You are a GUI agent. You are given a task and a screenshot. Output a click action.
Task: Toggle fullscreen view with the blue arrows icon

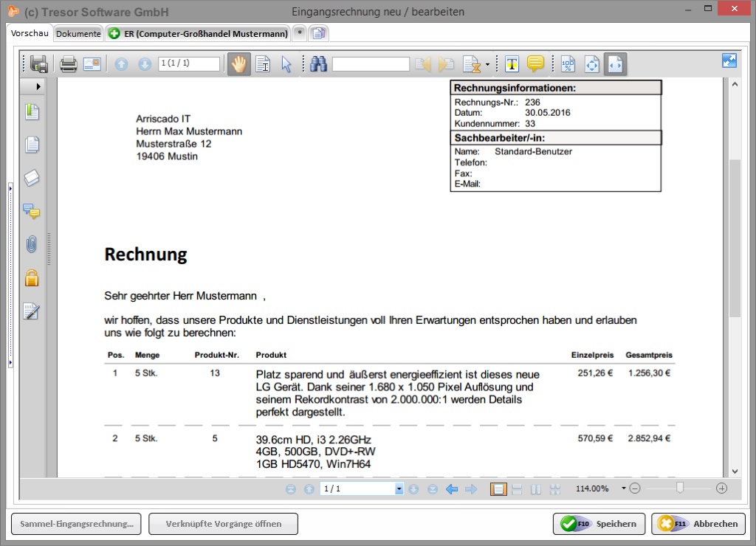tap(729, 61)
